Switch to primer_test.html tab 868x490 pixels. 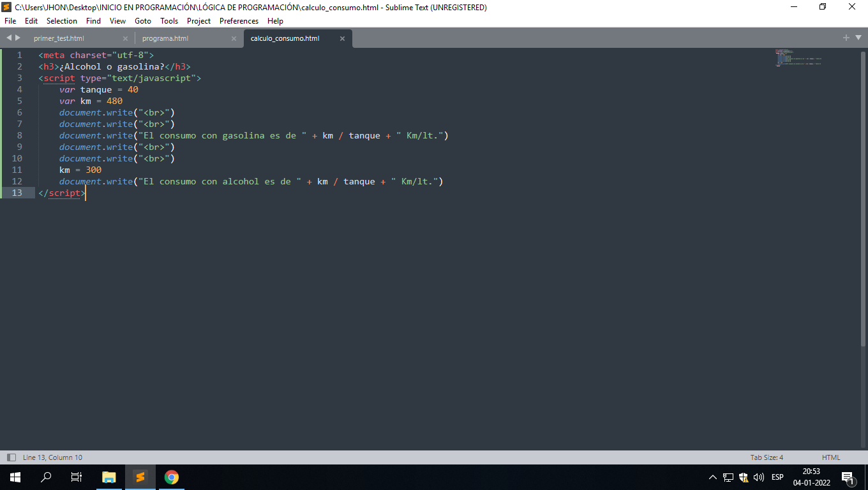59,38
